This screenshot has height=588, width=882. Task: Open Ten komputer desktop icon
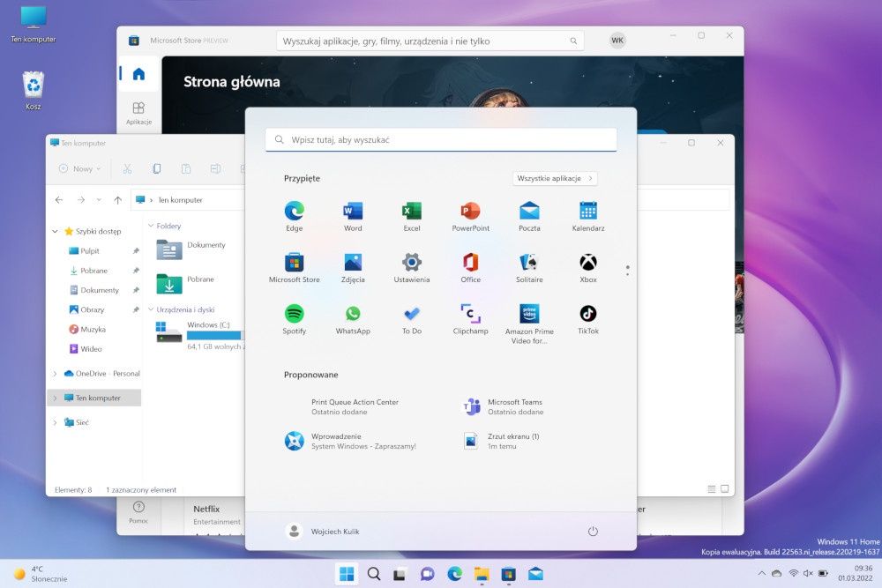(x=34, y=25)
